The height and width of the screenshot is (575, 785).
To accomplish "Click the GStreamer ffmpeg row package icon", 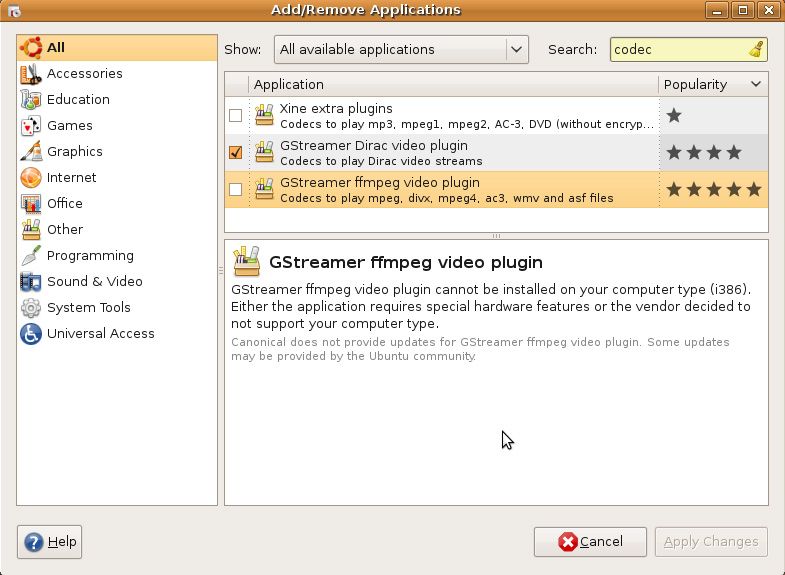I will [x=264, y=189].
